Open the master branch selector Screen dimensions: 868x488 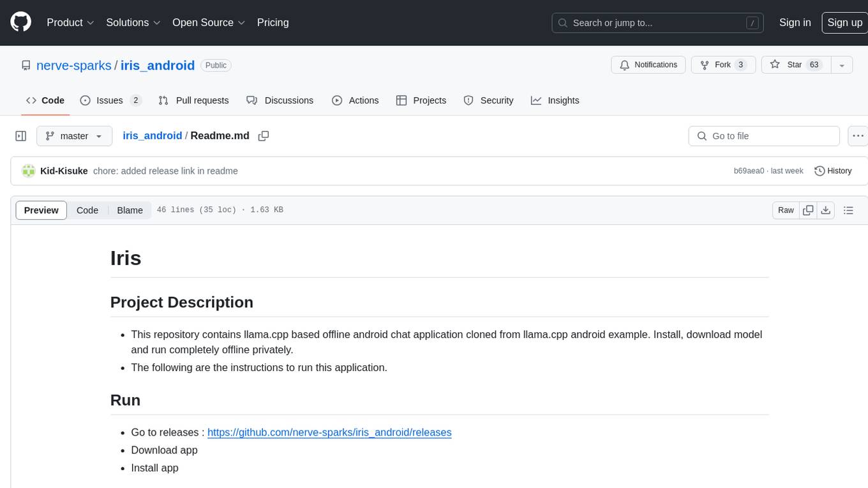pyautogui.click(x=74, y=136)
